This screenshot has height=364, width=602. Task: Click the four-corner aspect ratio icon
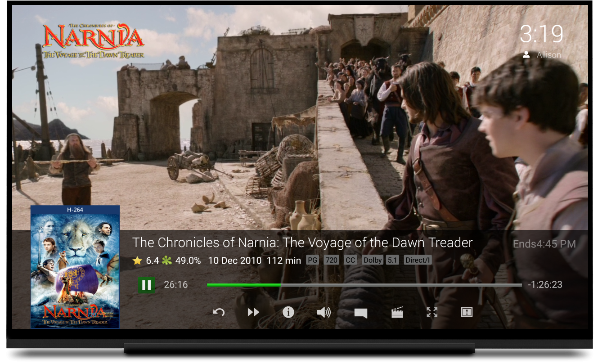(432, 312)
